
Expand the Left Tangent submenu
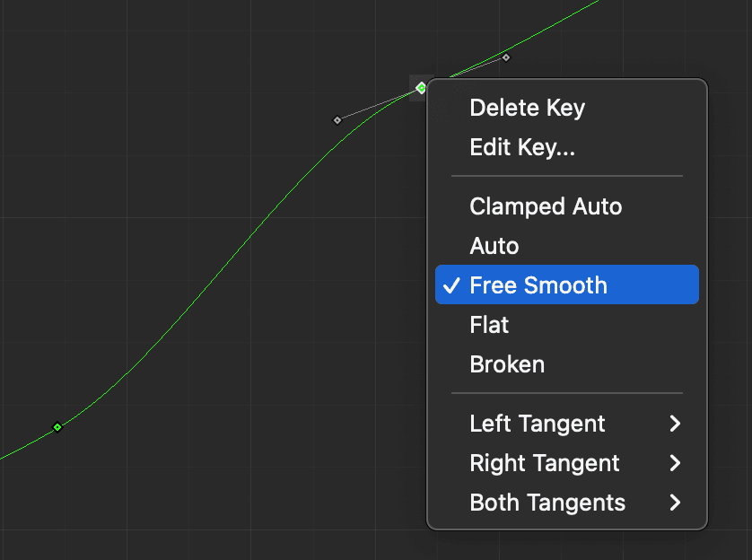pos(535,424)
